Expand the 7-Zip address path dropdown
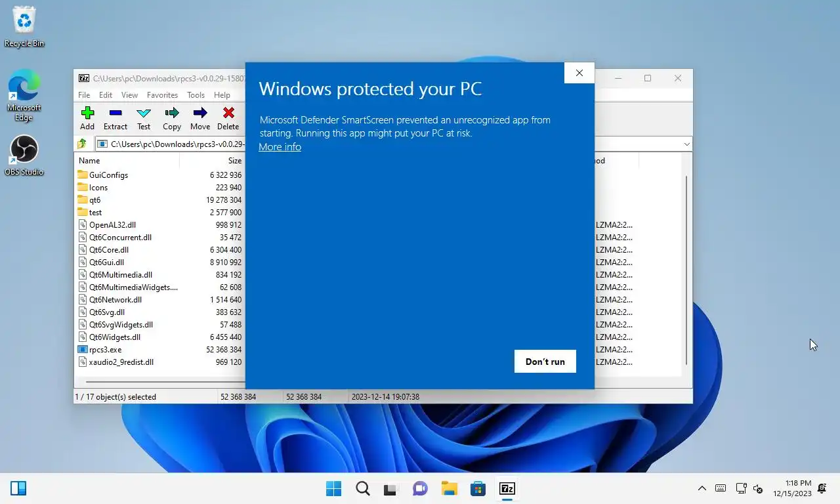The width and height of the screenshot is (840, 504). pyautogui.click(x=686, y=144)
